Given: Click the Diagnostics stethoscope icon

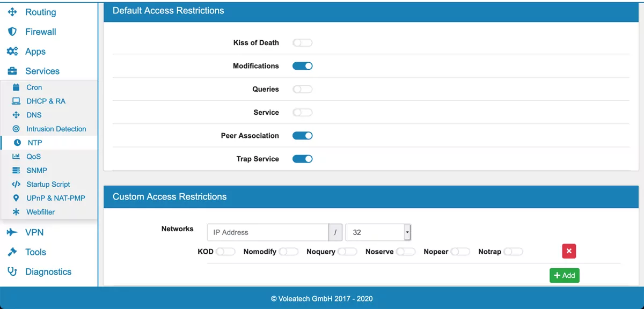Looking at the screenshot, I should [x=12, y=271].
